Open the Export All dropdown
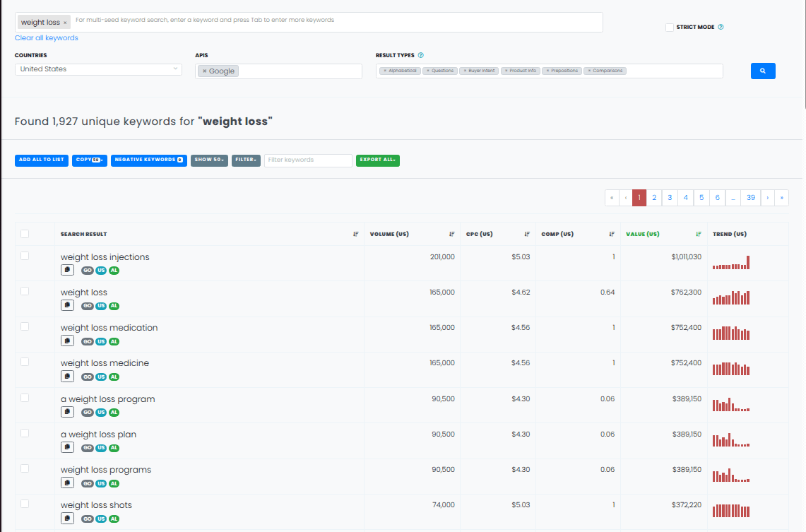Screen dimensions: 806x532 click(x=378, y=160)
